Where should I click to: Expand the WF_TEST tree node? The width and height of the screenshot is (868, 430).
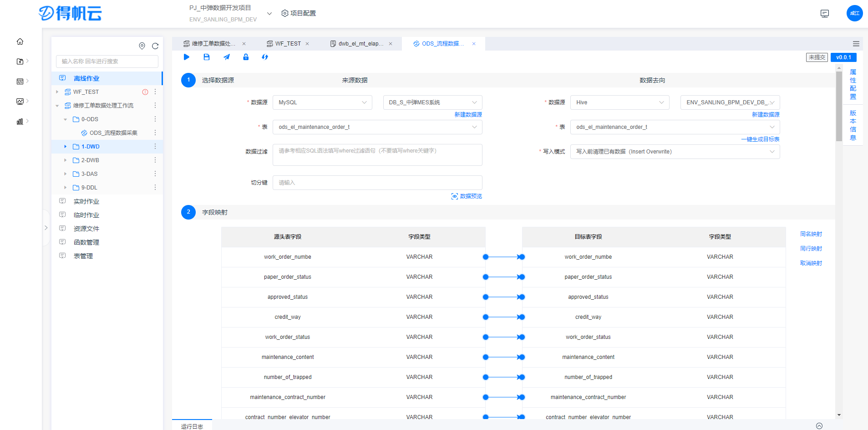(x=57, y=92)
